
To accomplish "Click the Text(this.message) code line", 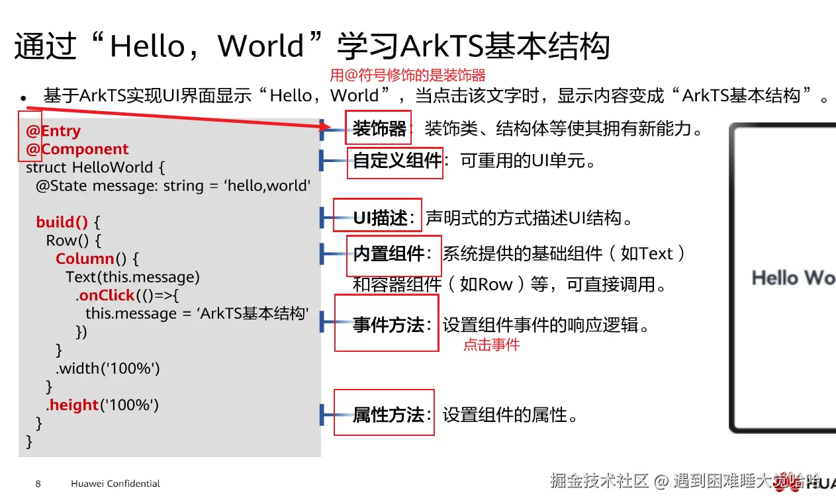I will pyautogui.click(x=132, y=277).
